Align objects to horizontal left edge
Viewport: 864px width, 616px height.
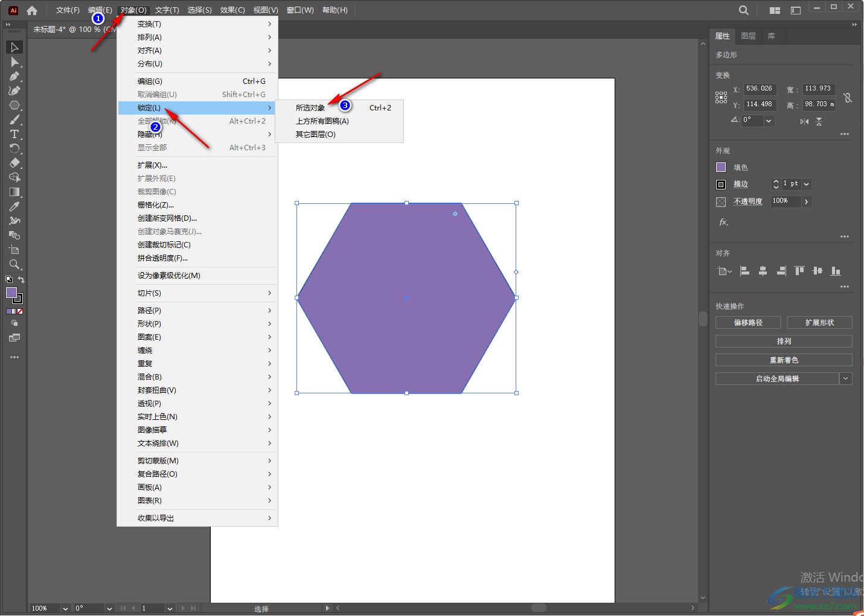(x=744, y=271)
